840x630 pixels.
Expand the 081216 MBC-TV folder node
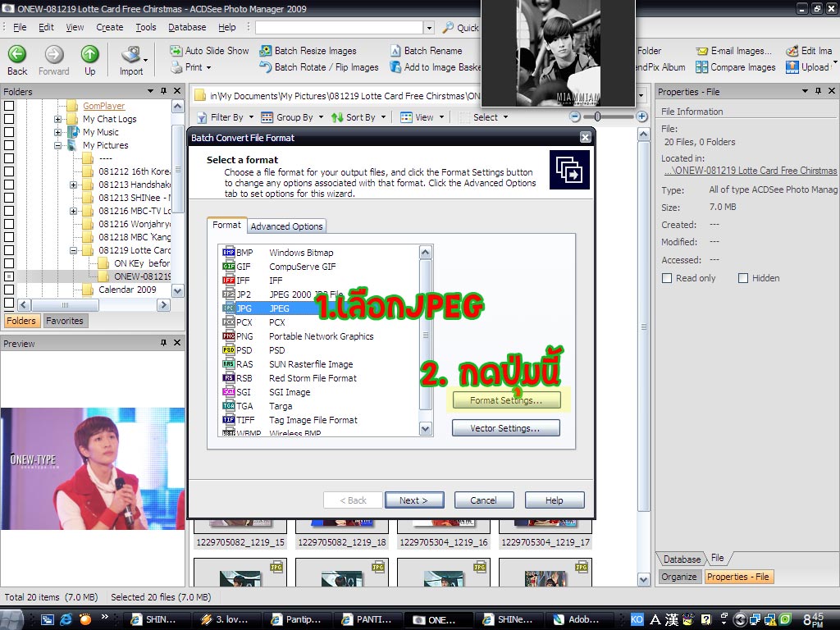tap(73, 211)
